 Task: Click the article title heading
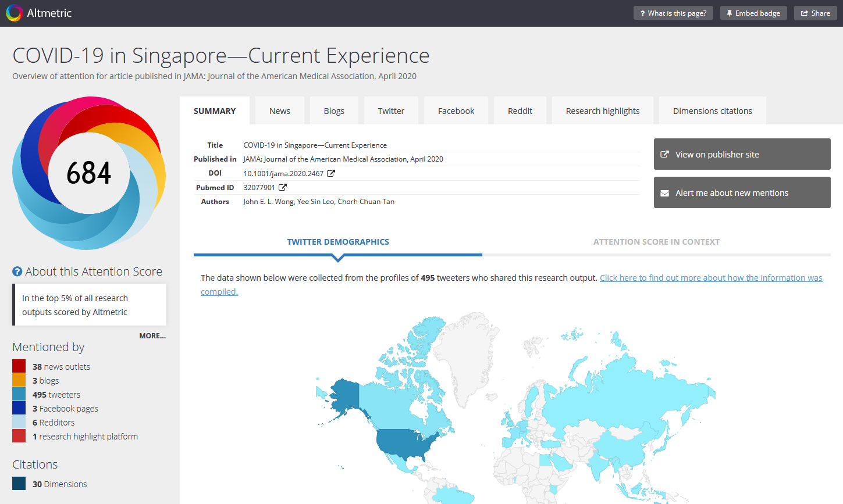(x=221, y=55)
